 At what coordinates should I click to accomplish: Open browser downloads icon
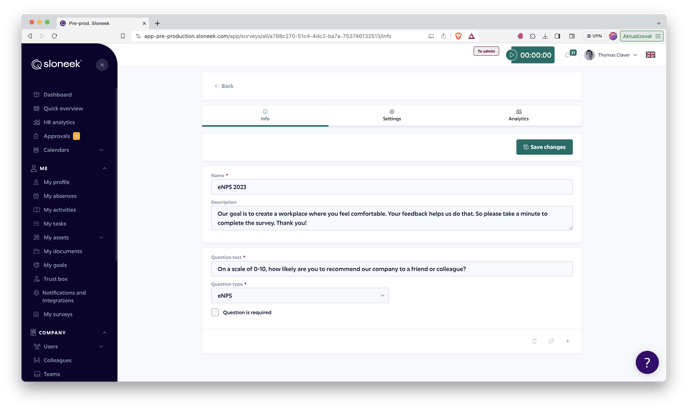click(x=545, y=36)
